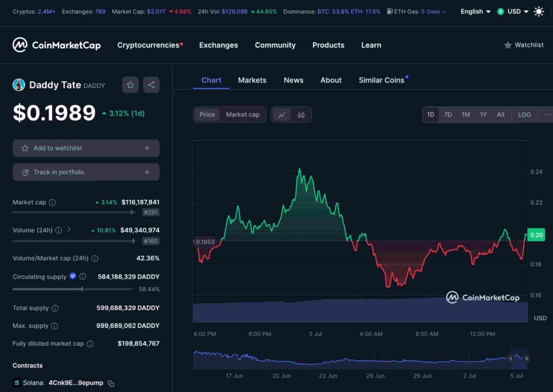Click the share icon beside Daddy Tate
This screenshot has width=553, height=392.
click(151, 85)
